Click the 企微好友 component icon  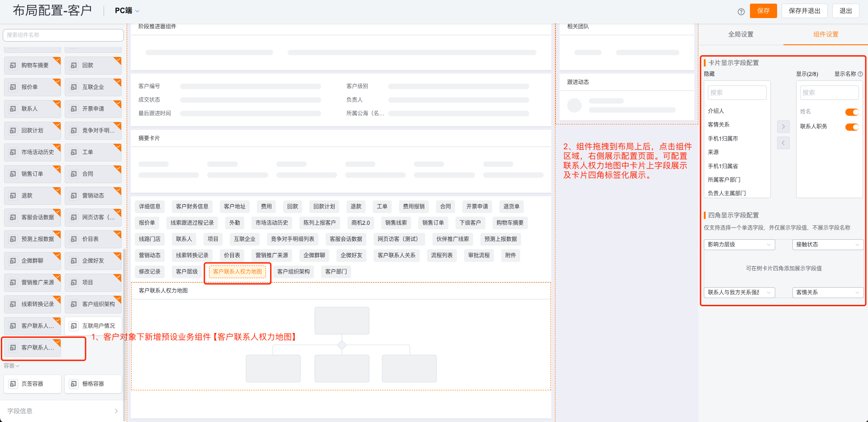click(x=74, y=261)
